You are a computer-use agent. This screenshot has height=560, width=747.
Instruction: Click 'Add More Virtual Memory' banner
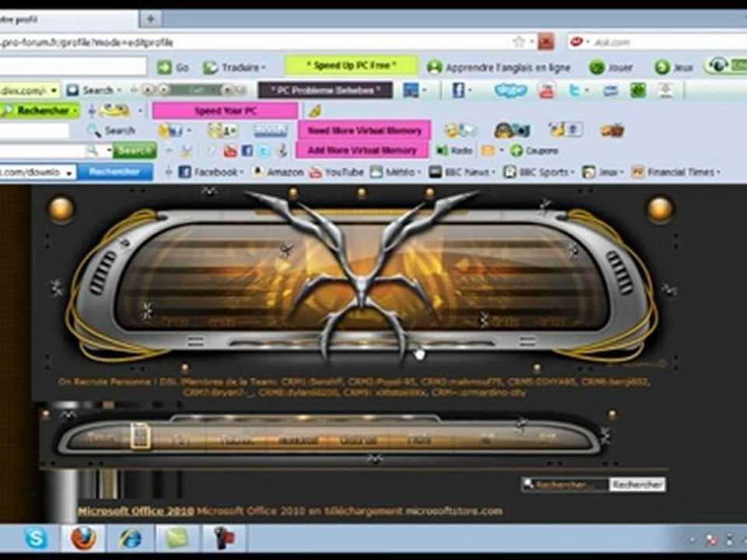coord(362,150)
